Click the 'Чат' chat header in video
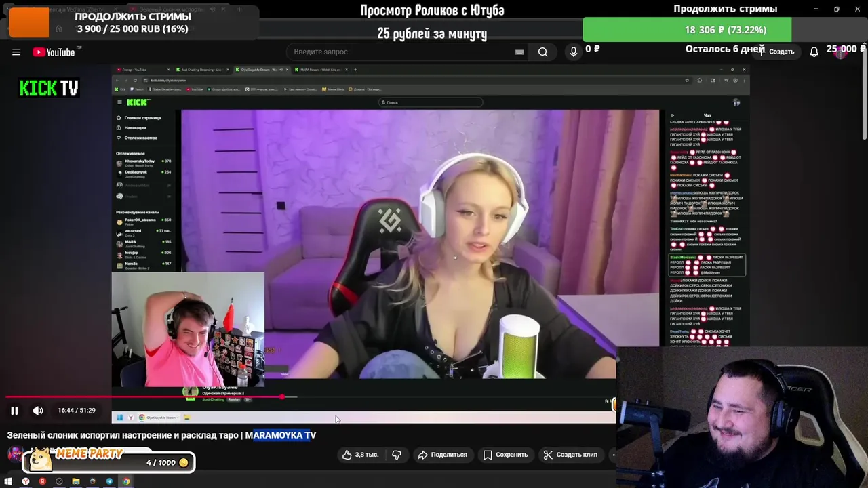The width and height of the screenshot is (868, 488). [x=707, y=115]
